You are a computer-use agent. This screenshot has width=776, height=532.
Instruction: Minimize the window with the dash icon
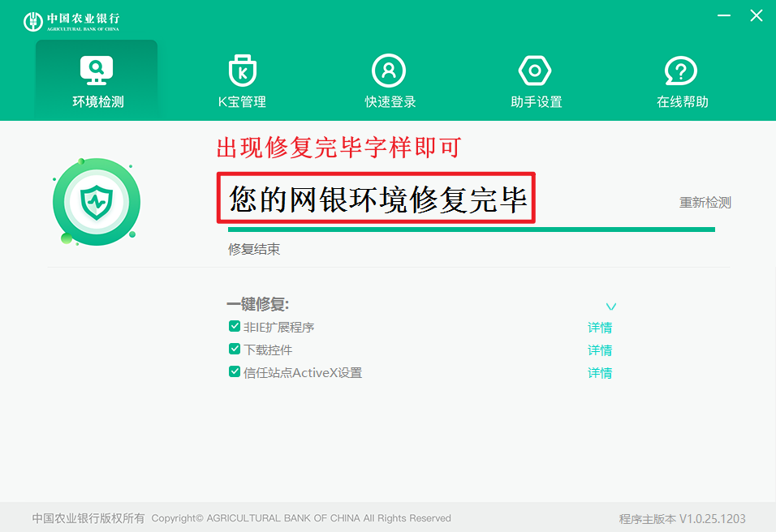722,15
